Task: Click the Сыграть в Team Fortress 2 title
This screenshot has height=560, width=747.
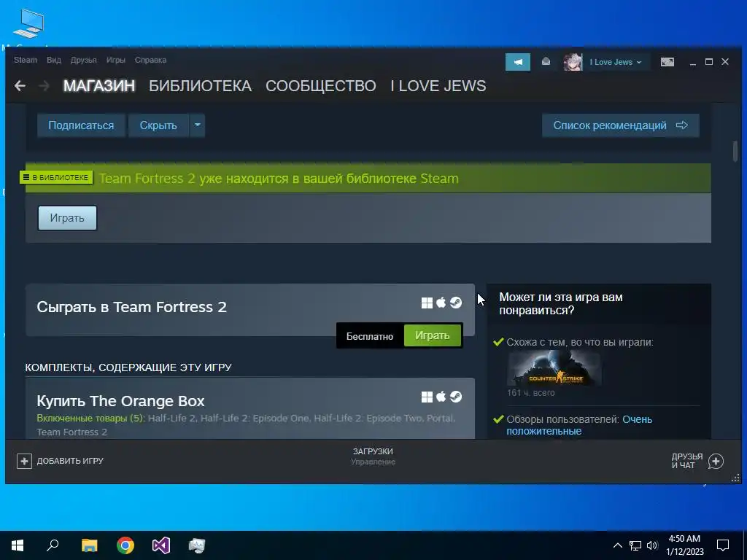Action: coord(131,307)
